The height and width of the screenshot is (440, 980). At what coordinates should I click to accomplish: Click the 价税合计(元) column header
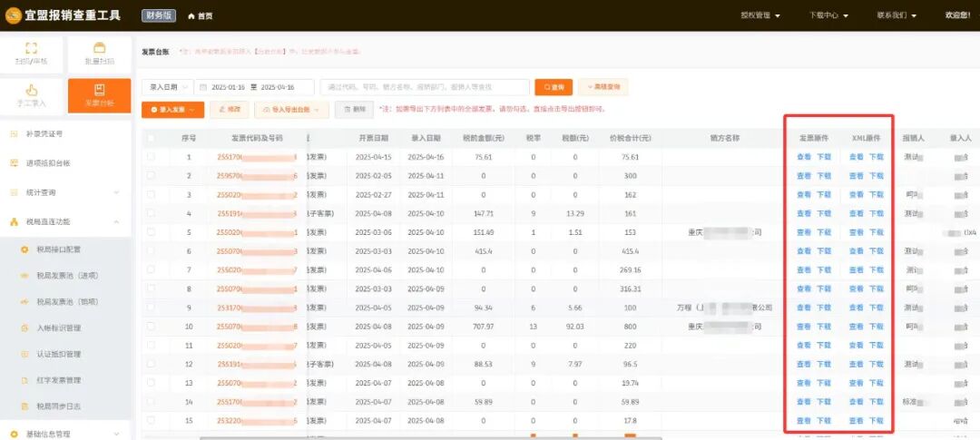pyautogui.click(x=630, y=138)
